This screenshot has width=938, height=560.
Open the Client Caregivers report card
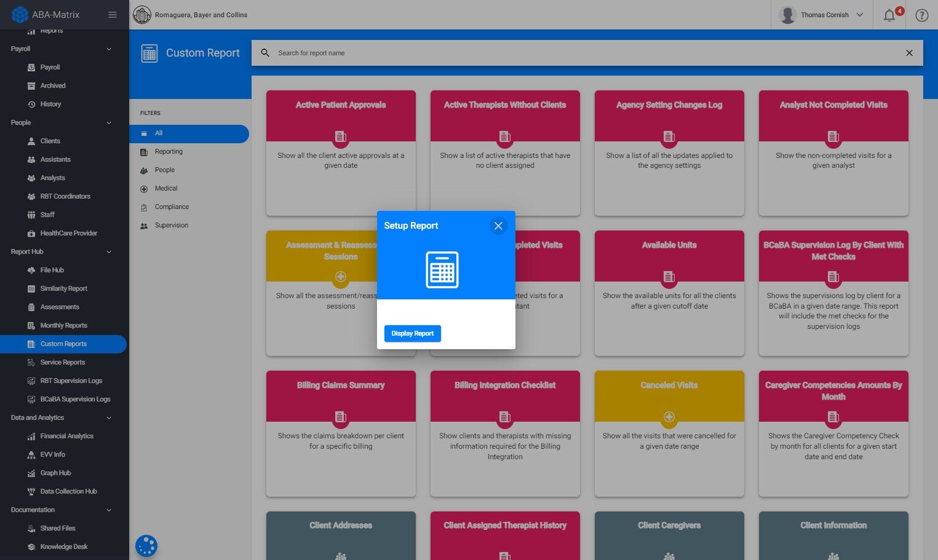pos(669,535)
